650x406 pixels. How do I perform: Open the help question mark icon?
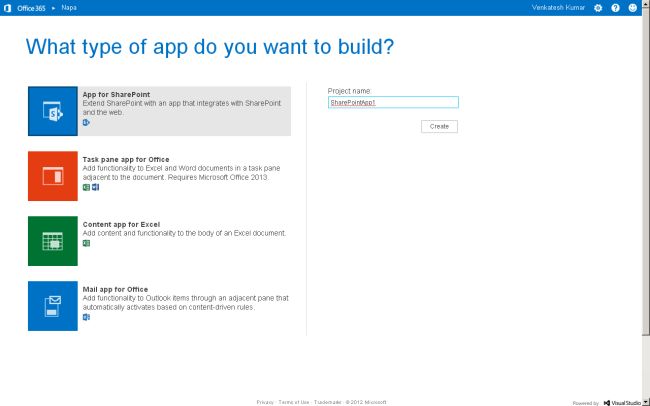[615, 8]
